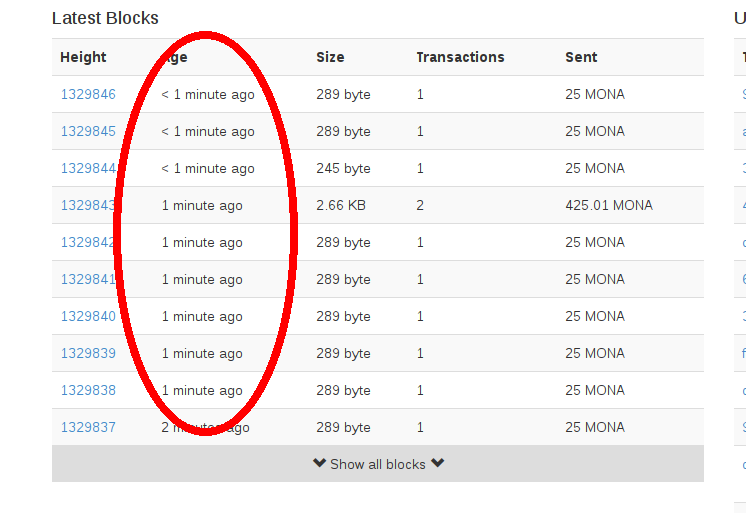Click the Height column header

tap(83, 57)
